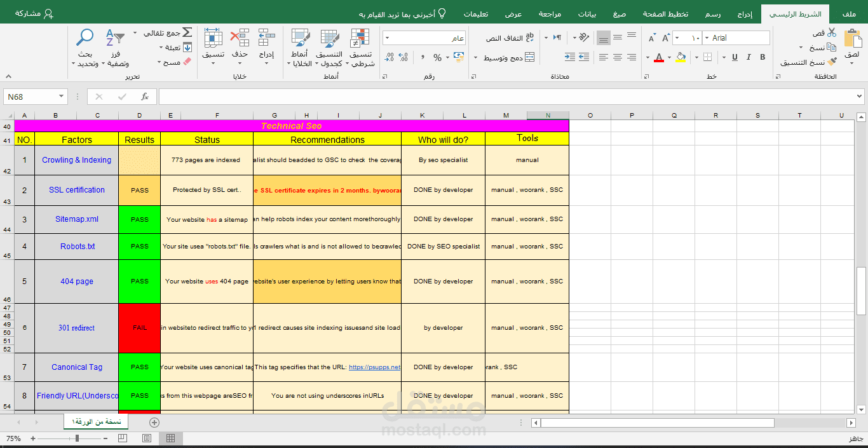Apply the fill color paint bucket
The height and width of the screenshot is (448, 868).
pyautogui.click(x=681, y=57)
